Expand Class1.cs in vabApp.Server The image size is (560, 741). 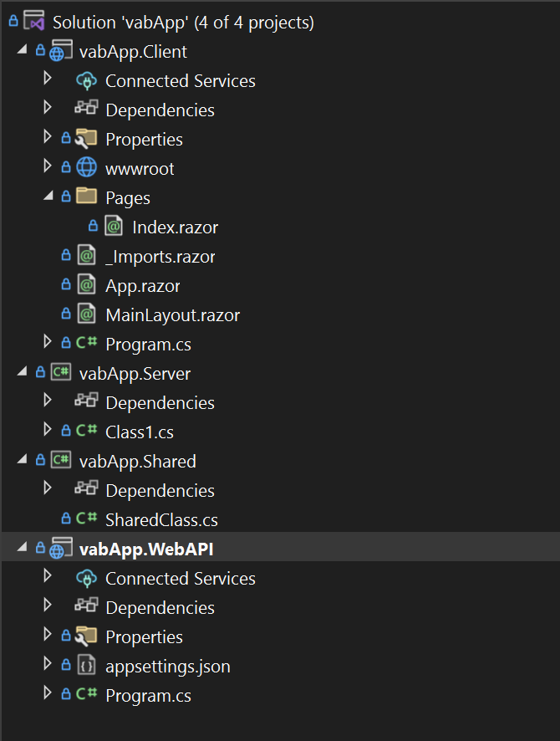tap(48, 432)
